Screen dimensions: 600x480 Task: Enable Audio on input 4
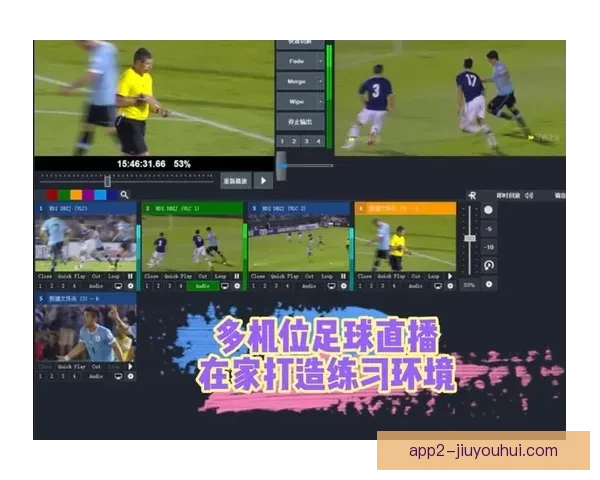tap(415, 285)
